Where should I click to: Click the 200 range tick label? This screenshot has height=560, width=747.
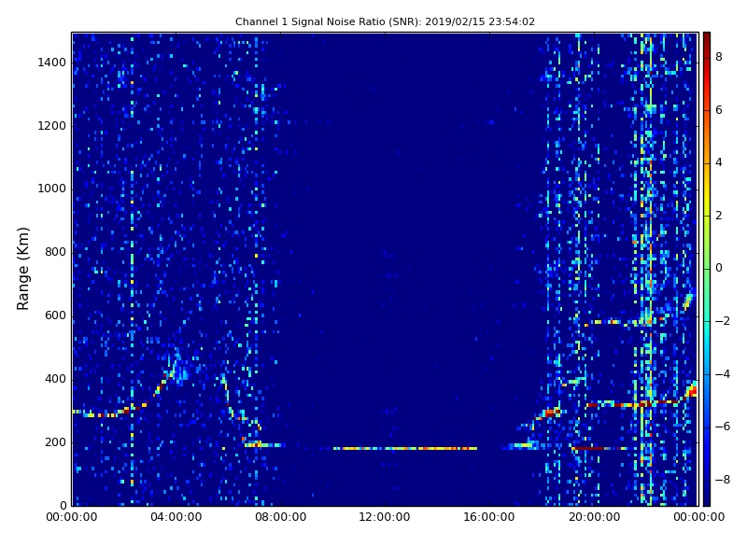point(55,442)
